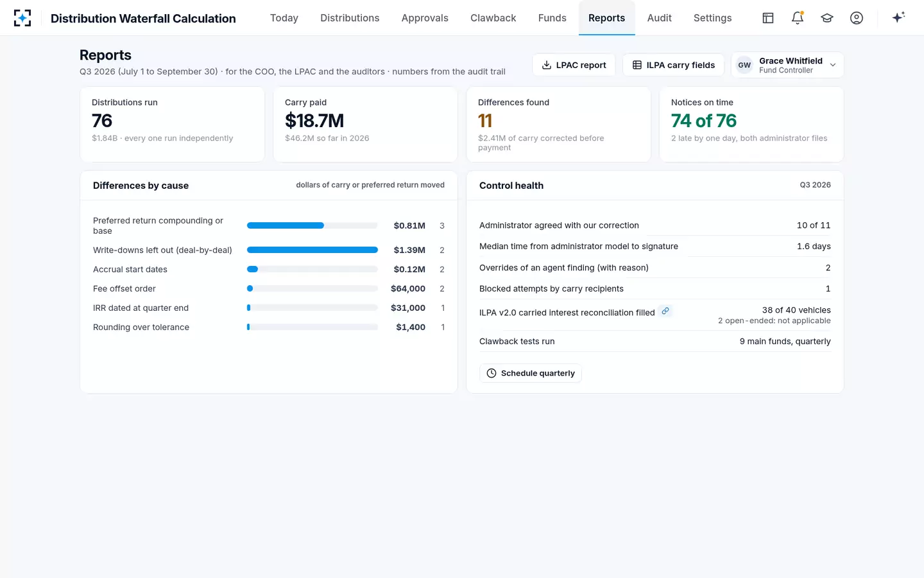Click Schedule quarterly button
The width and height of the screenshot is (924, 578).
point(531,373)
